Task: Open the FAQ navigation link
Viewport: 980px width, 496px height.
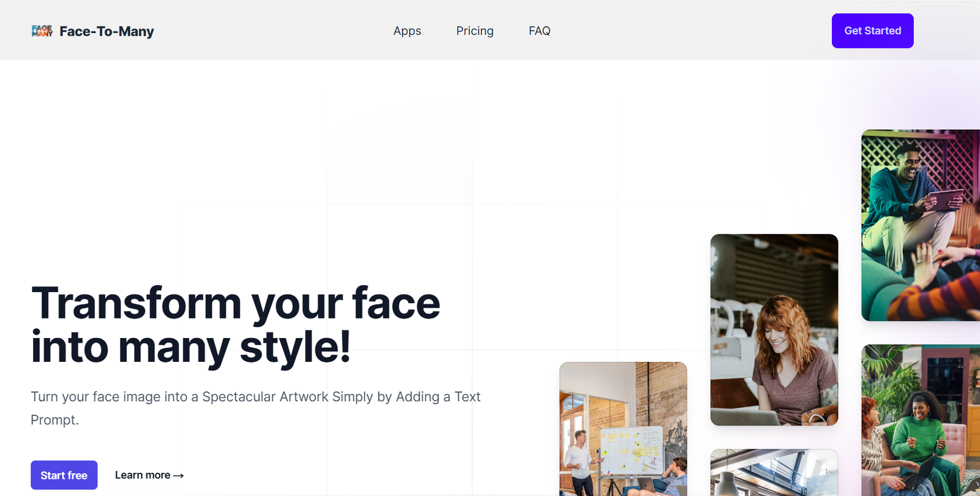Action: 539,31
